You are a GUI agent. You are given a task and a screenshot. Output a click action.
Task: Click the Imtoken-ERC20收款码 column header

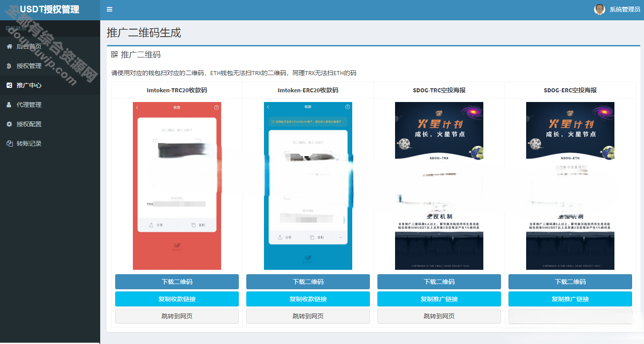click(308, 90)
